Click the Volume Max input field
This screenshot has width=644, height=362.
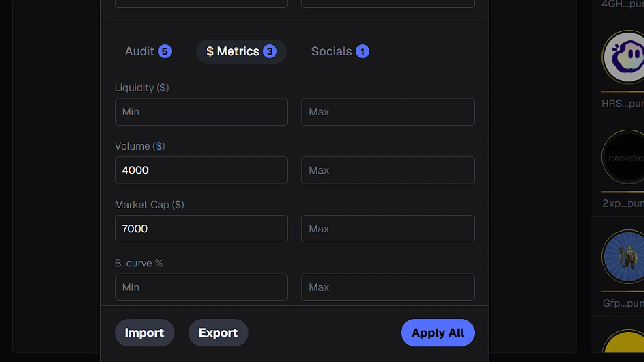(x=387, y=170)
